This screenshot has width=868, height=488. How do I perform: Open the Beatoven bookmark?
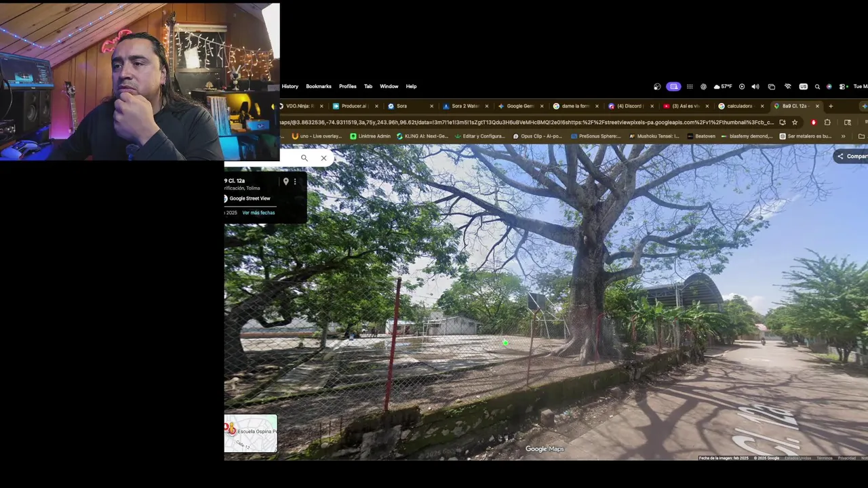(701, 136)
